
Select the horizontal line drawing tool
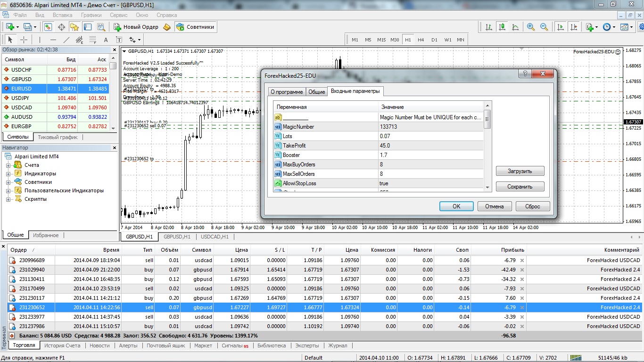53,40
